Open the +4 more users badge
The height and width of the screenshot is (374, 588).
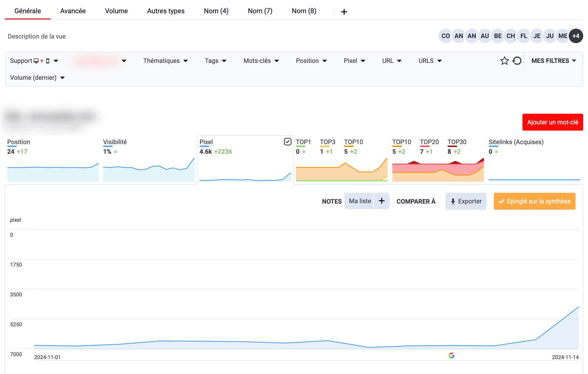(x=576, y=36)
